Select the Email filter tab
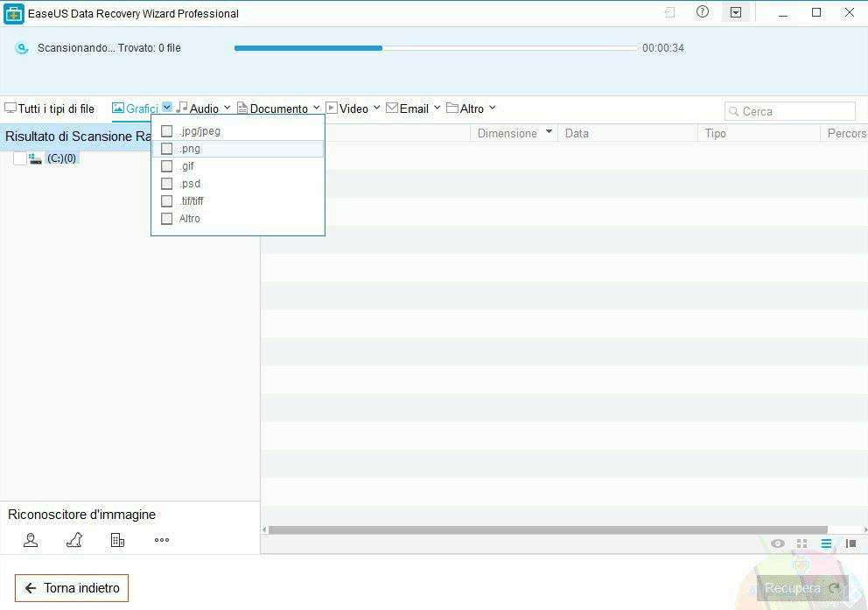This screenshot has height=610, width=868. [408, 109]
